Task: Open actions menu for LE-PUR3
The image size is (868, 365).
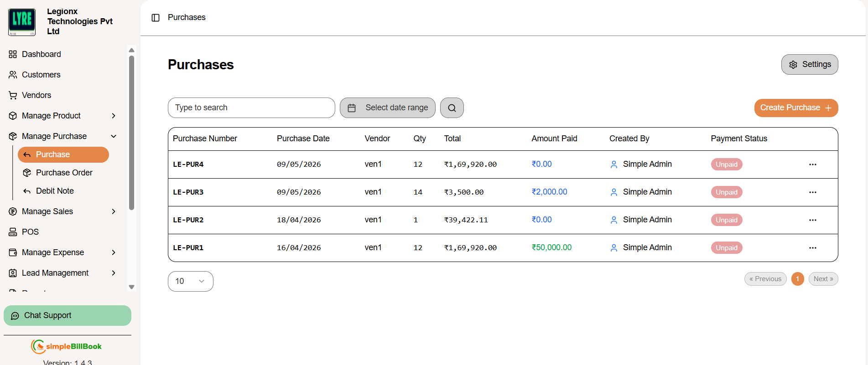Action: 813,192
